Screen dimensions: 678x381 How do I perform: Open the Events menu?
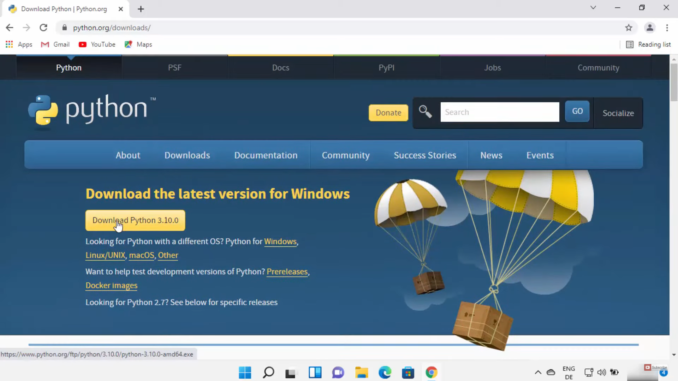[x=540, y=155]
